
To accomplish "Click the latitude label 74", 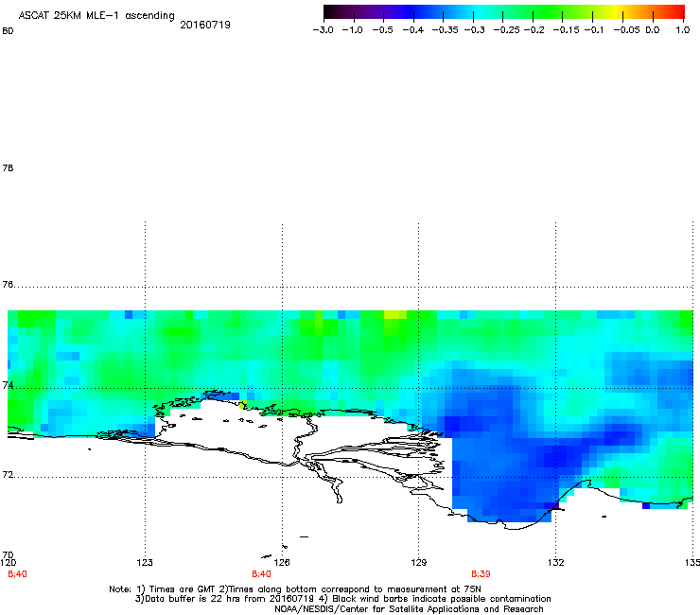I will pyautogui.click(x=8, y=385).
